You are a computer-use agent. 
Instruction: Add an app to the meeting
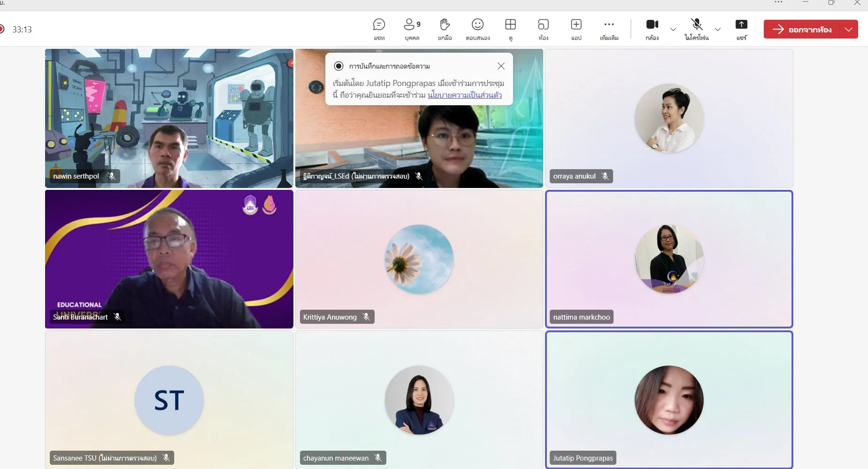(576, 29)
